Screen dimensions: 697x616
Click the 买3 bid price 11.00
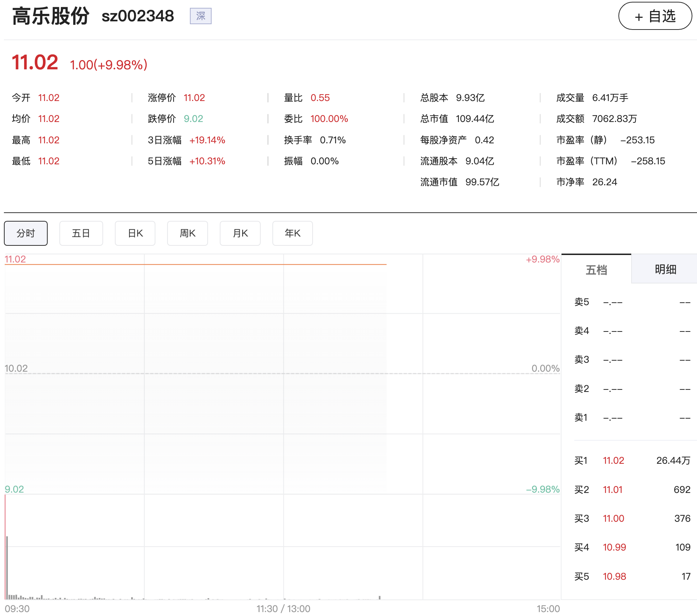click(613, 519)
